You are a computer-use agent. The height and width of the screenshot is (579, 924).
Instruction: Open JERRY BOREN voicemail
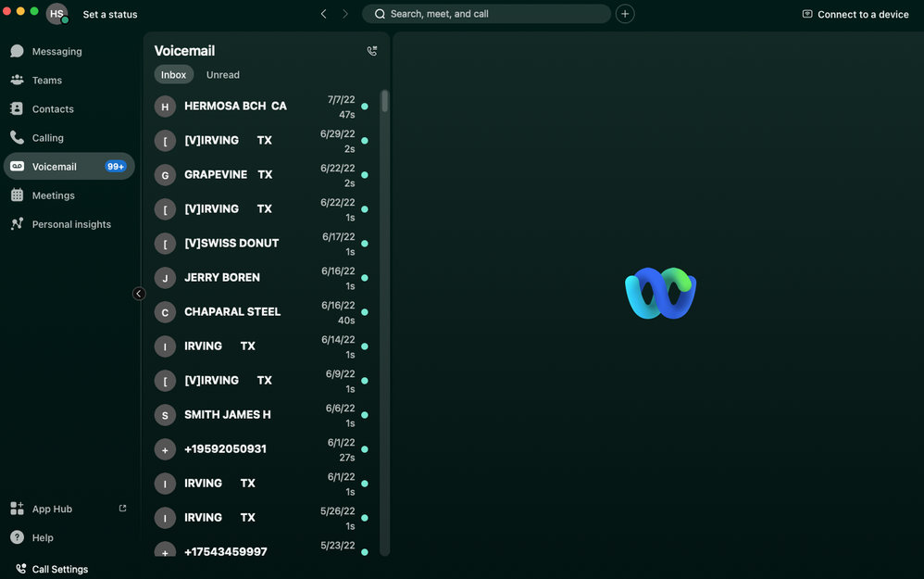click(262, 278)
